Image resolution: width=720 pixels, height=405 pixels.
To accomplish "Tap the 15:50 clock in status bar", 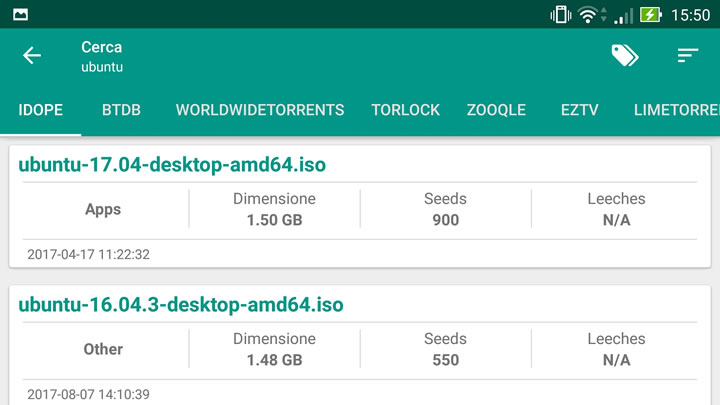I will coord(691,15).
